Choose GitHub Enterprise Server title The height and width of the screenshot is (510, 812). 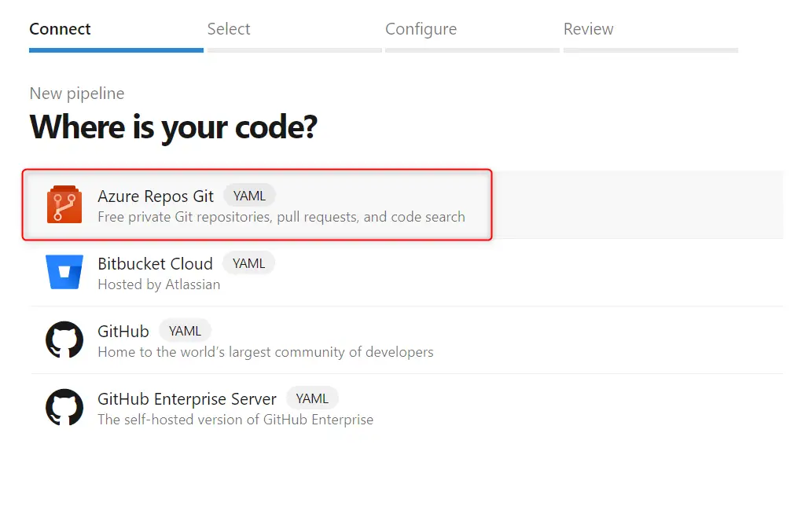pos(187,399)
